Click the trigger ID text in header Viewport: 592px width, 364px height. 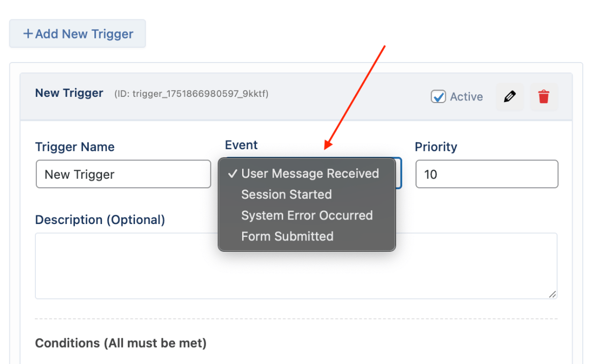pyautogui.click(x=191, y=93)
